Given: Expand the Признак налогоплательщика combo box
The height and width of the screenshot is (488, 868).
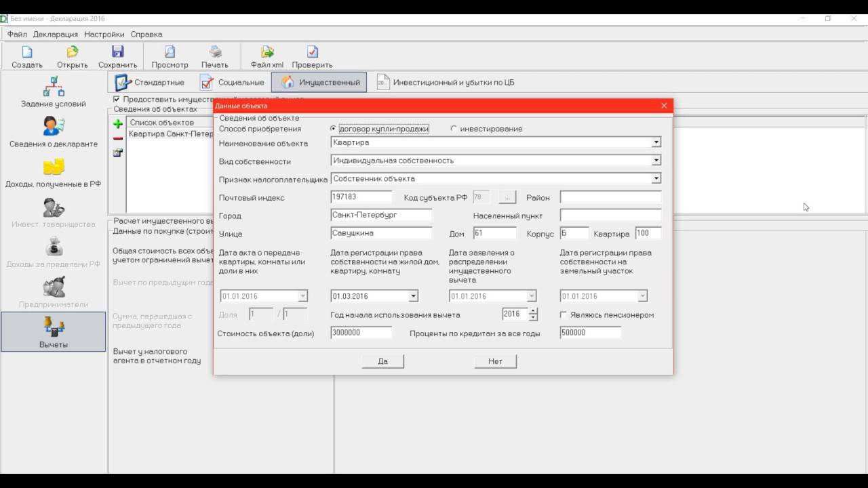Looking at the screenshot, I should click(656, 179).
